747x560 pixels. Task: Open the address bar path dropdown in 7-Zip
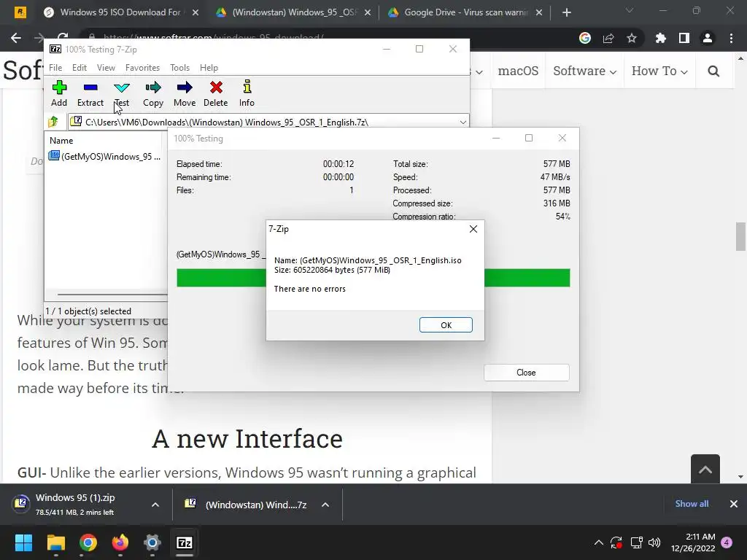pos(462,122)
